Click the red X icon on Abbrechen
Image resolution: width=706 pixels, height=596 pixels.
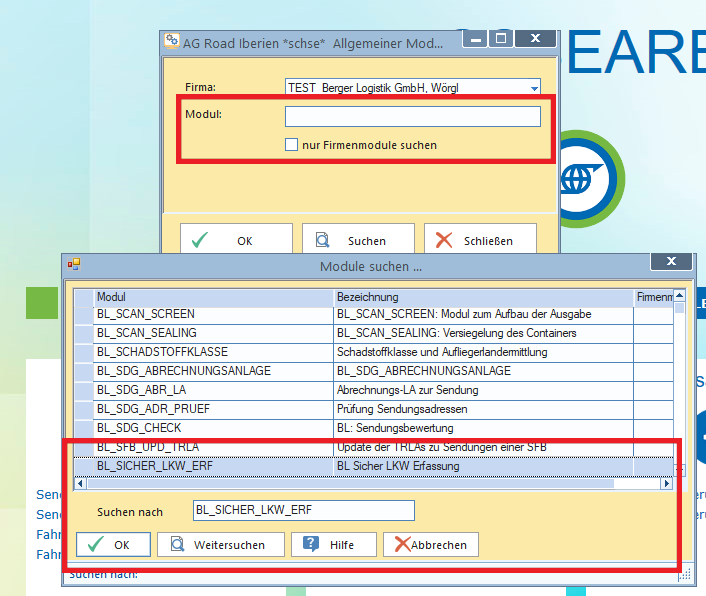coord(403,544)
